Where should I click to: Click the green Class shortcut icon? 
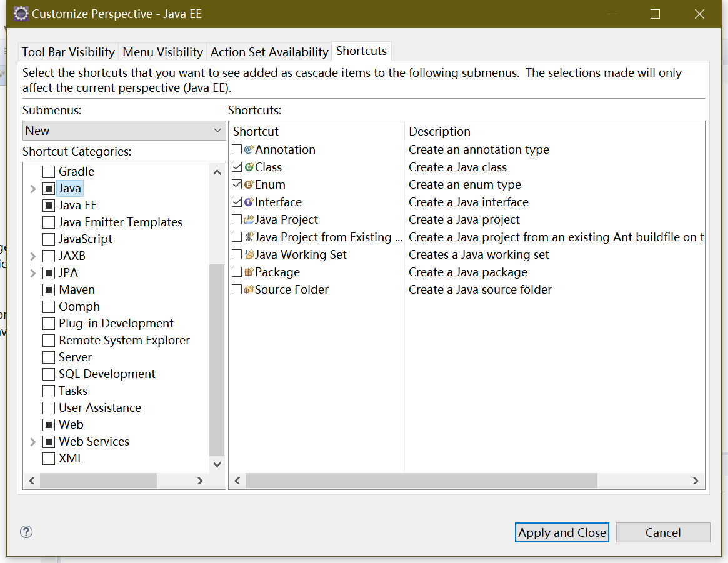click(249, 167)
